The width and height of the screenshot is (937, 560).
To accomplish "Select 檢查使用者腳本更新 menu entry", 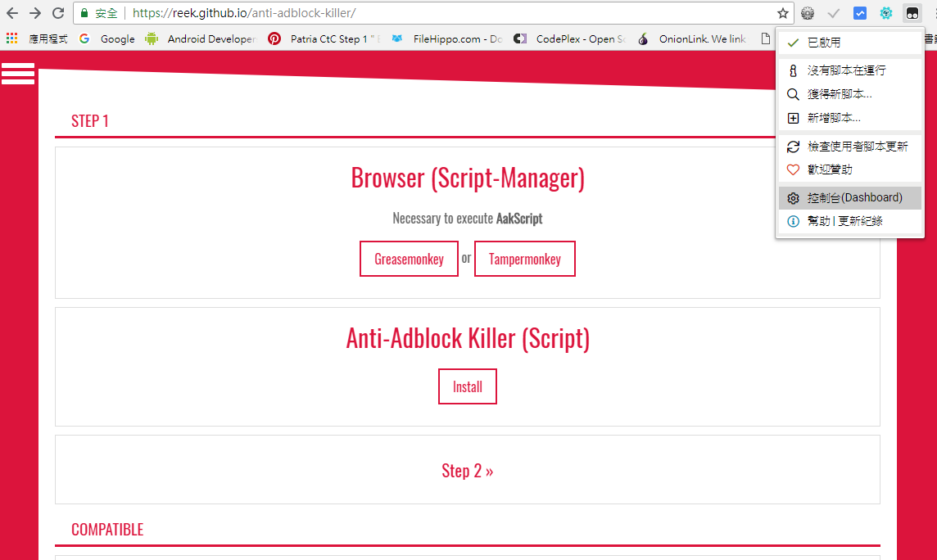I will coord(849,147).
